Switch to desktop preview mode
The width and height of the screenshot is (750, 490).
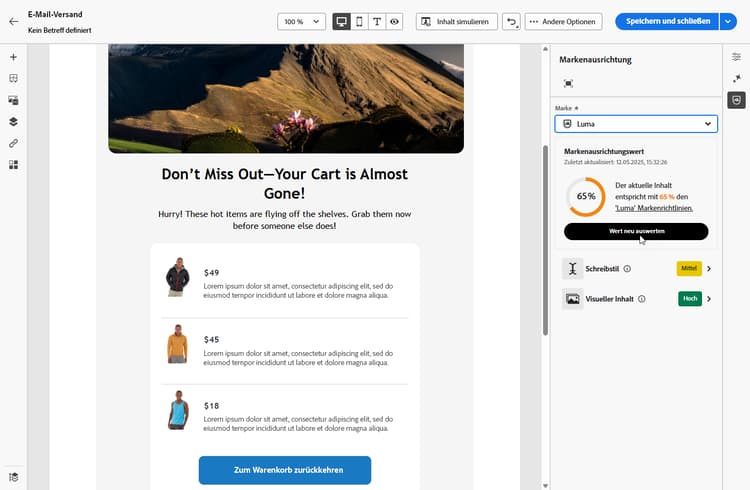pyautogui.click(x=342, y=22)
